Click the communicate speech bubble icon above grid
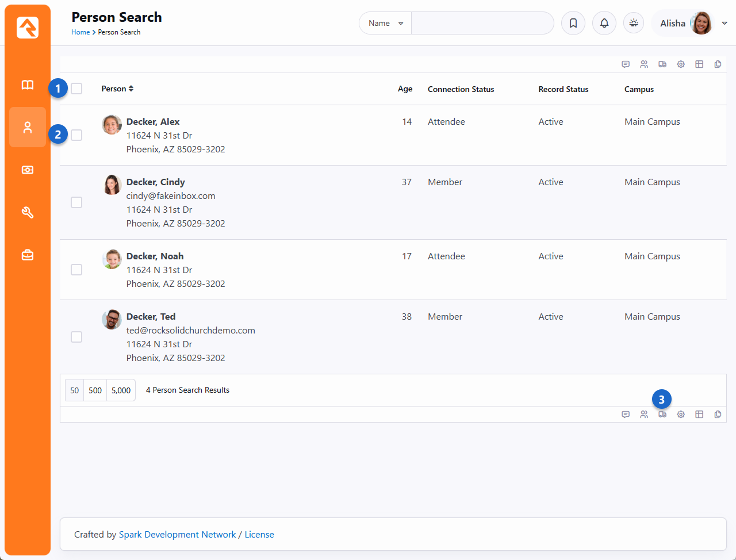 coord(626,64)
